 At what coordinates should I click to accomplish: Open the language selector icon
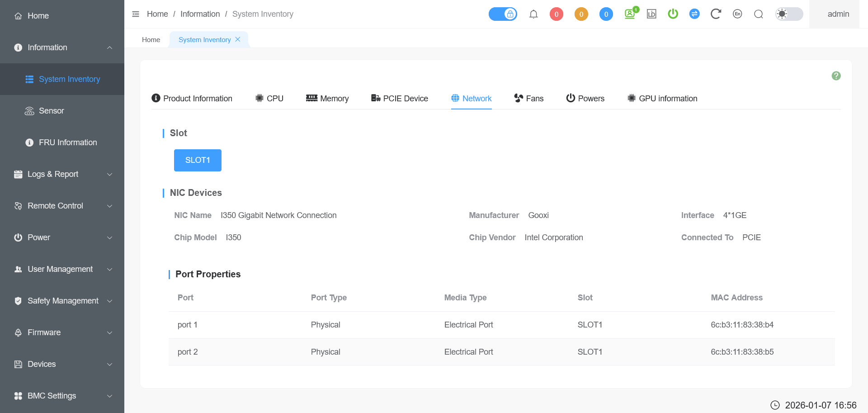pyautogui.click(x=737, y=14)
